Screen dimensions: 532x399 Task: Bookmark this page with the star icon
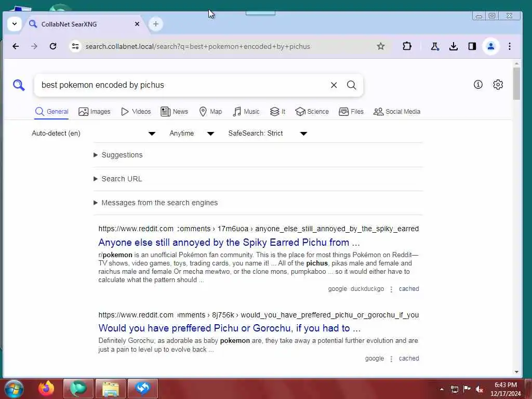click(x=381, y=46)
